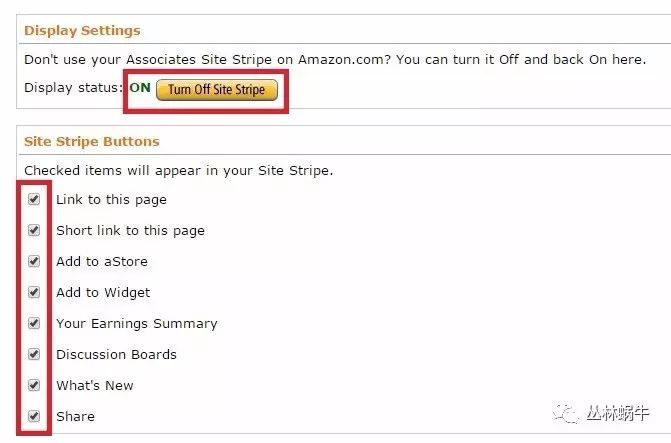The width and height of the screenshot is (671, 443).
Task: Click the 'Your Earnings Summary' text label
Action: (136, 324)
